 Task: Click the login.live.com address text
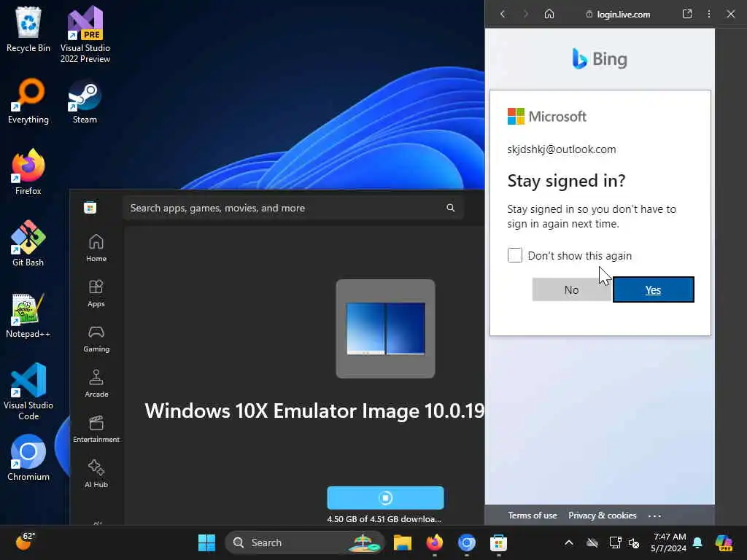tap(624, 15)
